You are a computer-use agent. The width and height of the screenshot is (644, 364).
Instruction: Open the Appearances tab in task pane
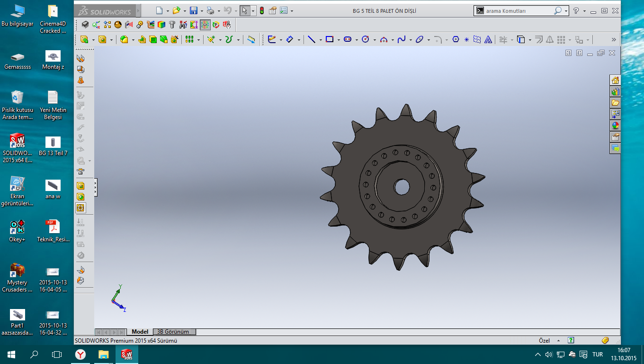click(x=615, y=126)
